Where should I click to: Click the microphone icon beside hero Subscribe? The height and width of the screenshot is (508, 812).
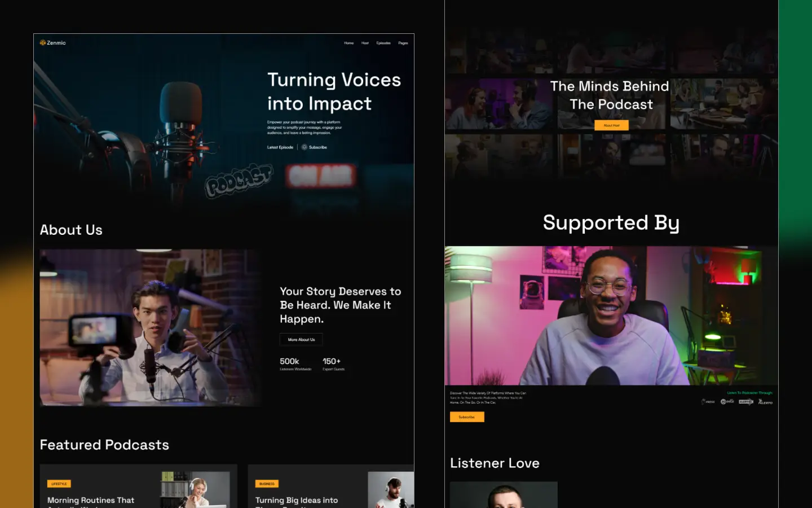pyautogui.click(x=304, y=147)
